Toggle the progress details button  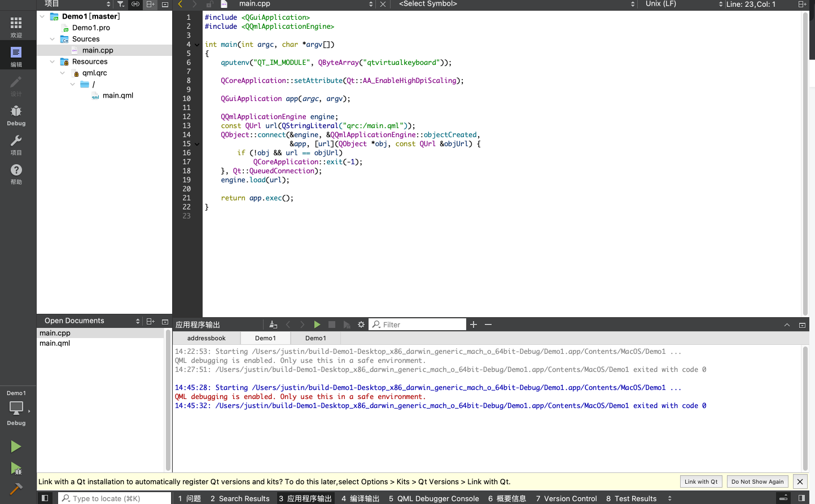click(x=783, y=498)
